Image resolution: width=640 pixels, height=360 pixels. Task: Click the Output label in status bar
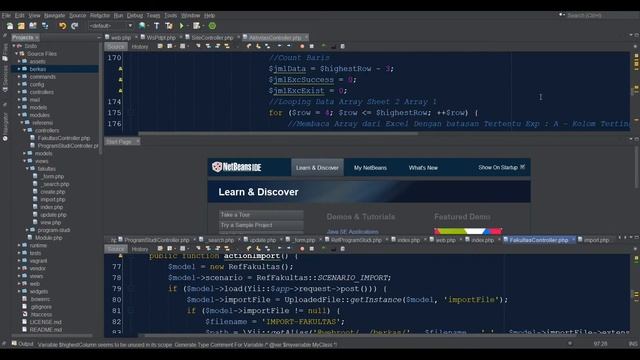26,344
